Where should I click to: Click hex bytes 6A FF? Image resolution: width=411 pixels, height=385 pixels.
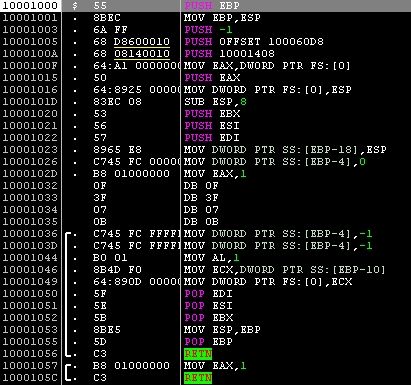pos(111,30)
